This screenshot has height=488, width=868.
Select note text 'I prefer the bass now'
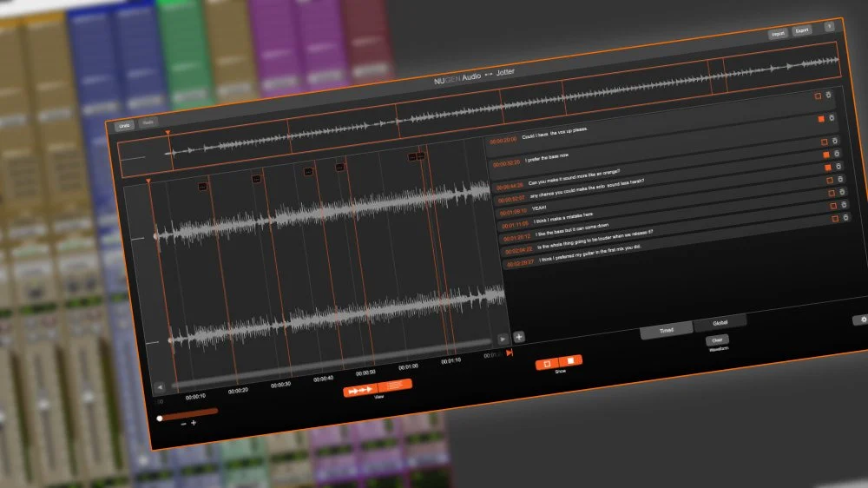(x=547, y=158)
